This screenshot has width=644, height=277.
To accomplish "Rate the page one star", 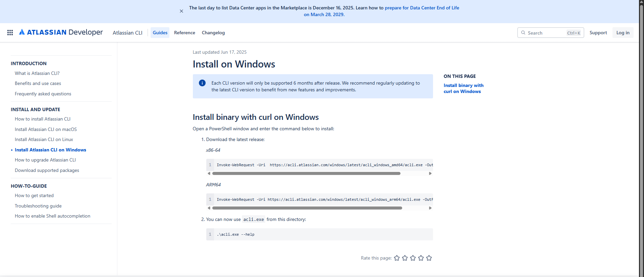I will point(397,258).
